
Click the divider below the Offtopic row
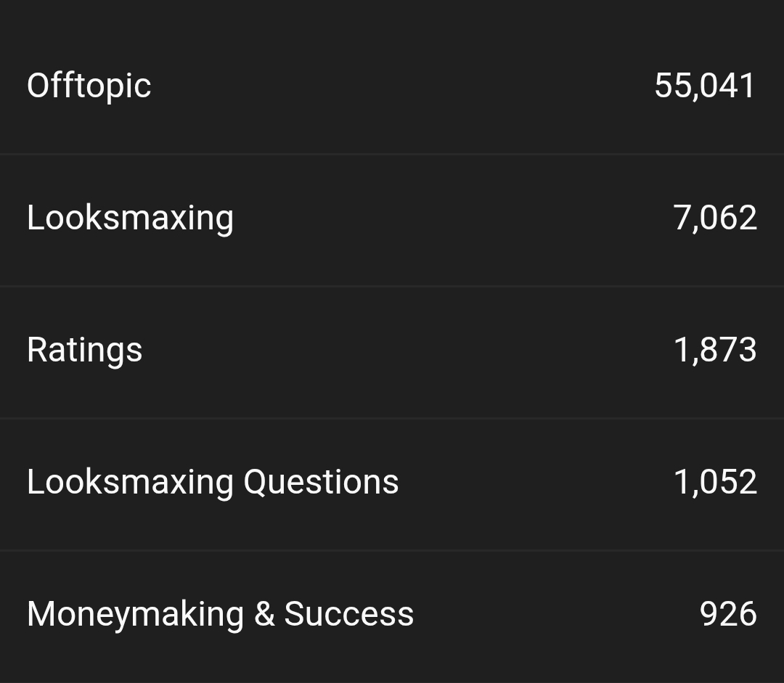click(x=392, y=155)
